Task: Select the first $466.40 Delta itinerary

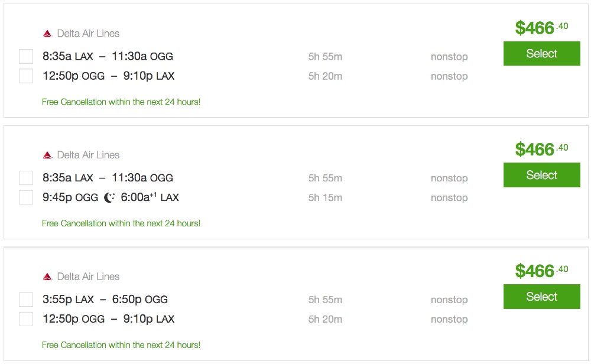Action: click(x=541, y=54)
